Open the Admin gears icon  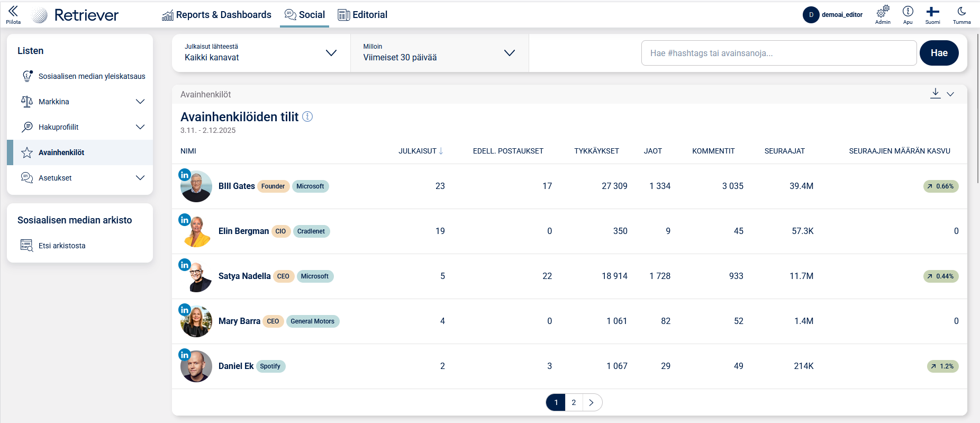pyautogui.click(x=883, y=12)
